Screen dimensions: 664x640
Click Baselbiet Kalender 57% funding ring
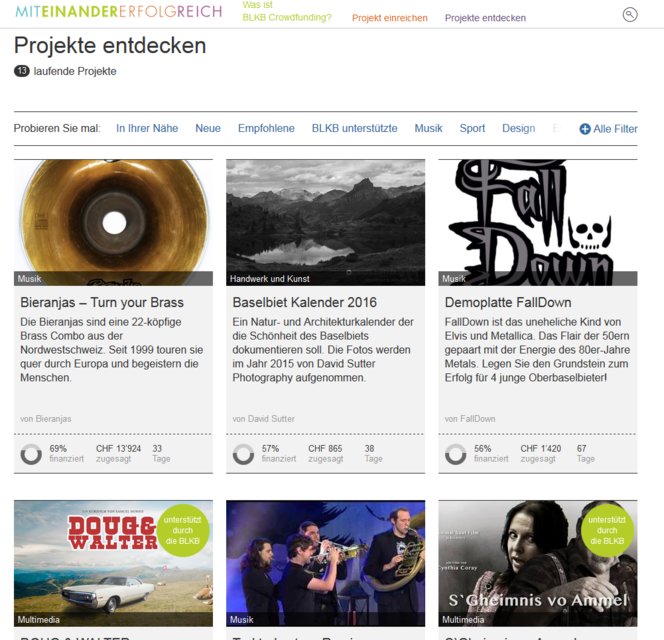(x=243, y=454)
